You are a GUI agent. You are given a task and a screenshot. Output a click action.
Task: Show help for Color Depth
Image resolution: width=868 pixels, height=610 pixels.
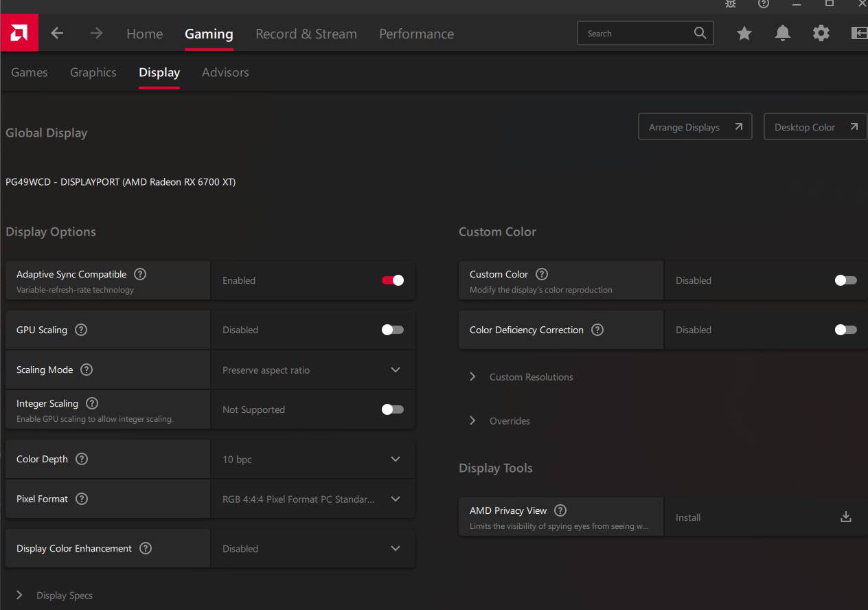pyautogui.click(x=82, y=459)
